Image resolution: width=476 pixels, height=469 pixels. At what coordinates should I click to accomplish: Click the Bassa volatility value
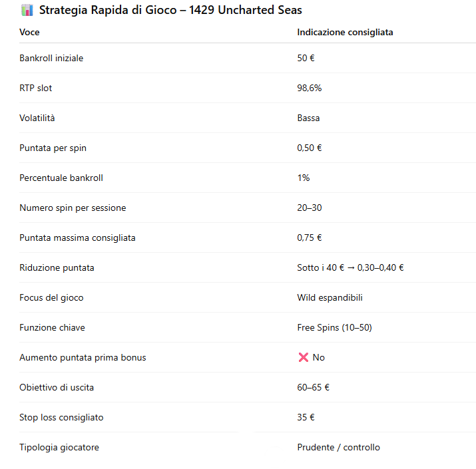(308, 118)
